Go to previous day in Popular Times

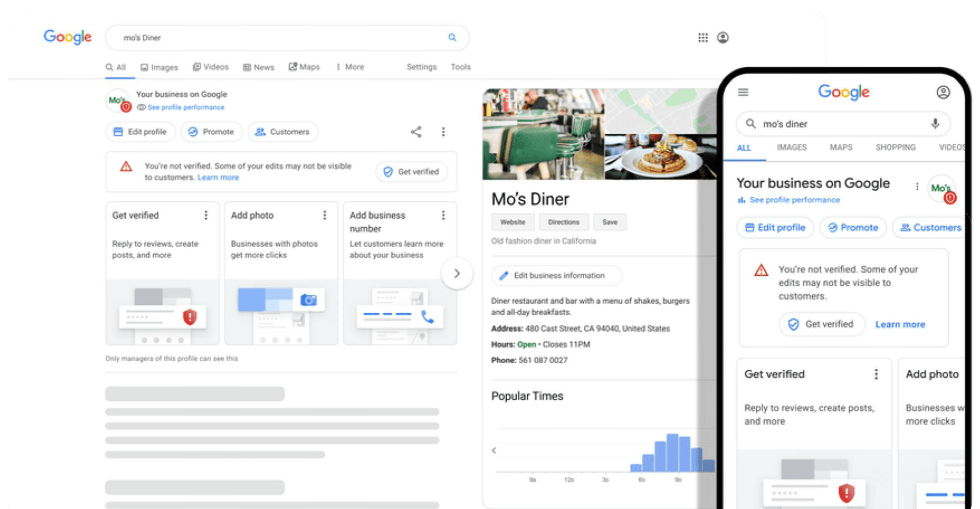tap(494, 450)
